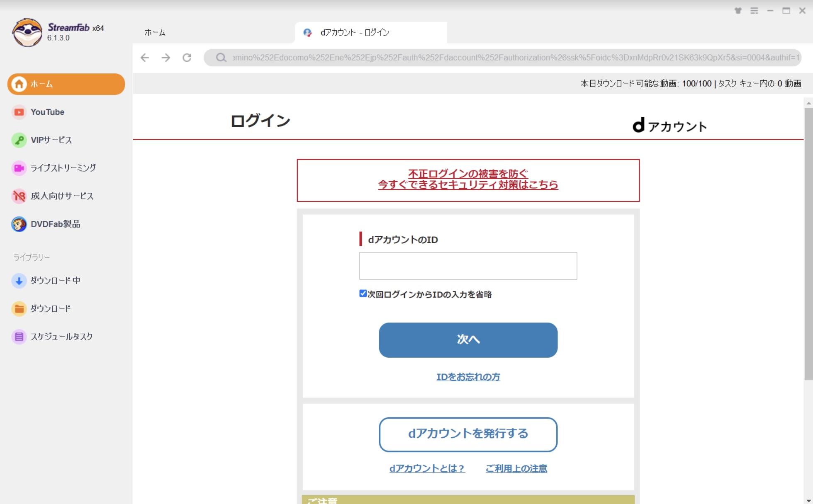The image size is (813, 504).
Task: Click the dアカウント tab favicon
Action: (x=307, y=32)
